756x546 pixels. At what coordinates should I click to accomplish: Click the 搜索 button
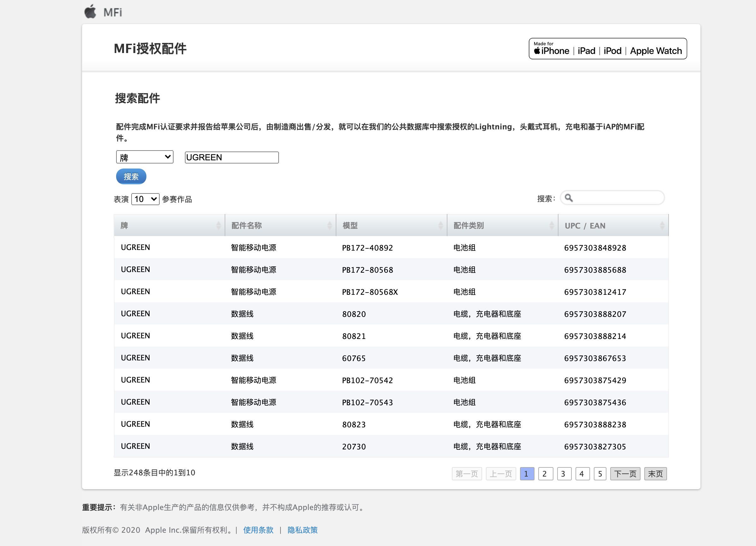click(131, 176)
